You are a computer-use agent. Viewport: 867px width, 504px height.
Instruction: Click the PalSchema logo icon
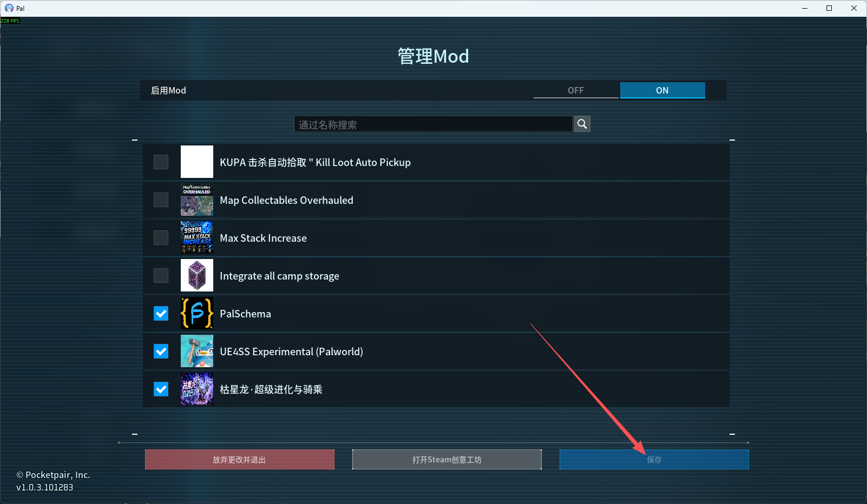197,313
